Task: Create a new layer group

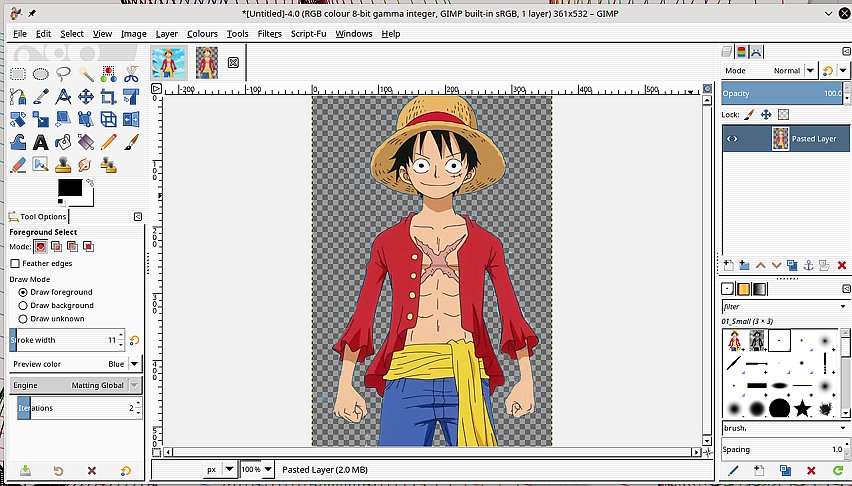Action: click(744, 265)
